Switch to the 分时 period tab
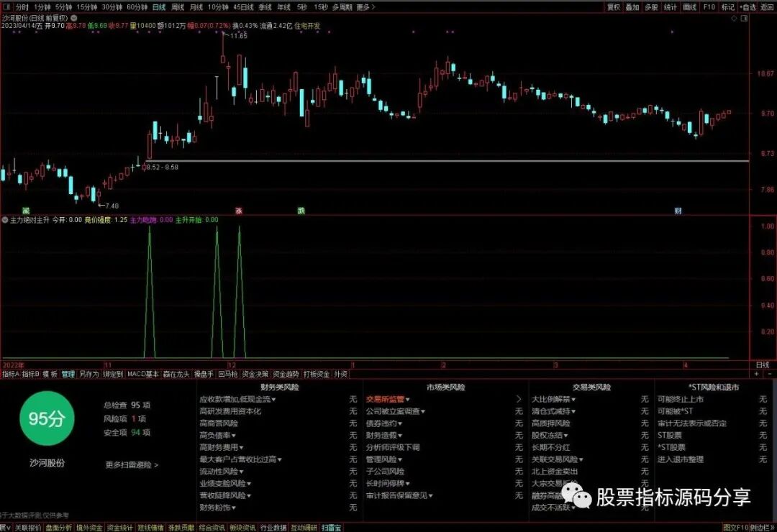 click(22, 7)
